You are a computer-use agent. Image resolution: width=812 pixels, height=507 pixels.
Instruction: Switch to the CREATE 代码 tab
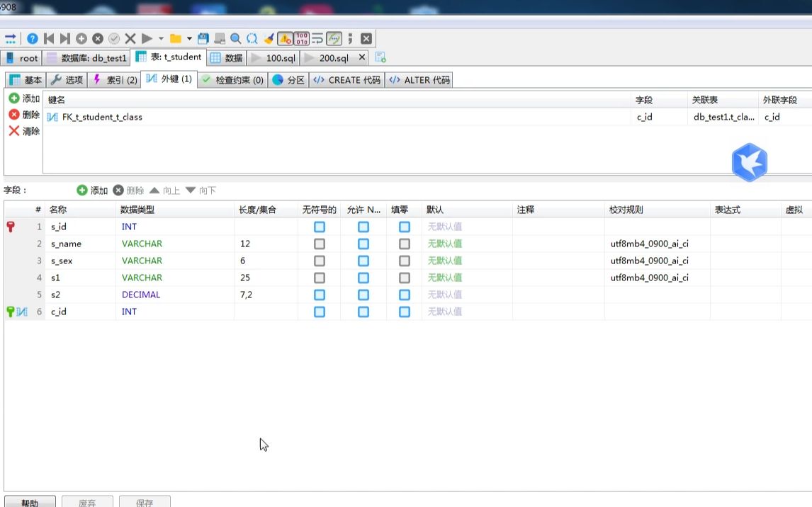pyautogui.click(x=346, y=80)
